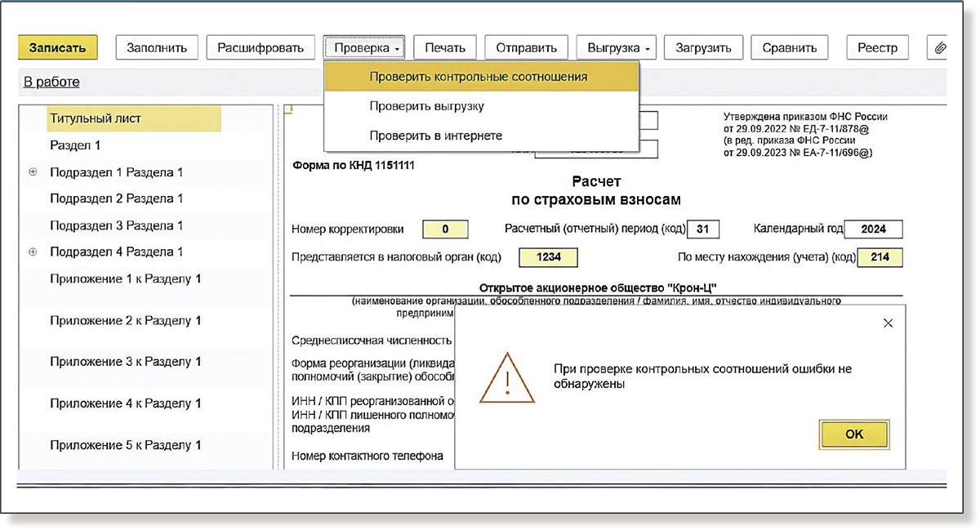The width and height of the screenshot is (980, 530).
Task: Click the Отправить button
Action: (526, 47)
